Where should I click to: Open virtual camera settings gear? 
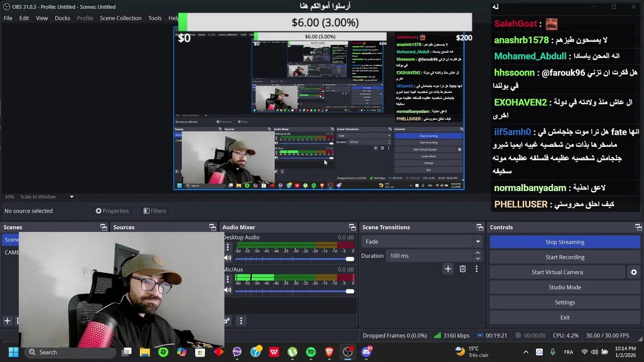pos(634,272)
